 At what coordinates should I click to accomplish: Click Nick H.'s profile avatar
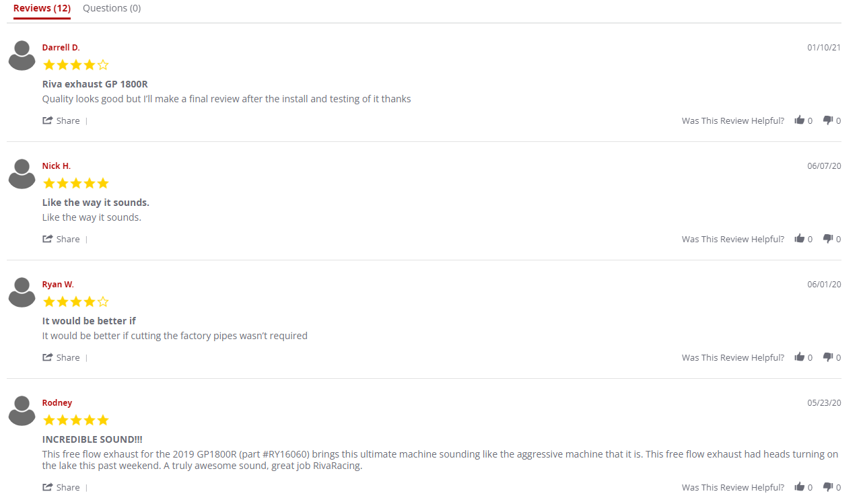(22, 174)
